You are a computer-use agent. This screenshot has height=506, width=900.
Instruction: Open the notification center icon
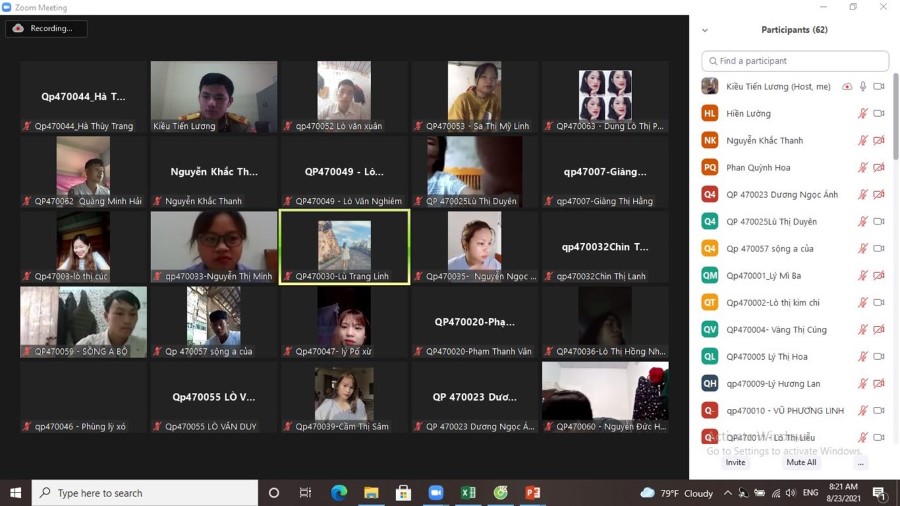[x=879, y=493]
